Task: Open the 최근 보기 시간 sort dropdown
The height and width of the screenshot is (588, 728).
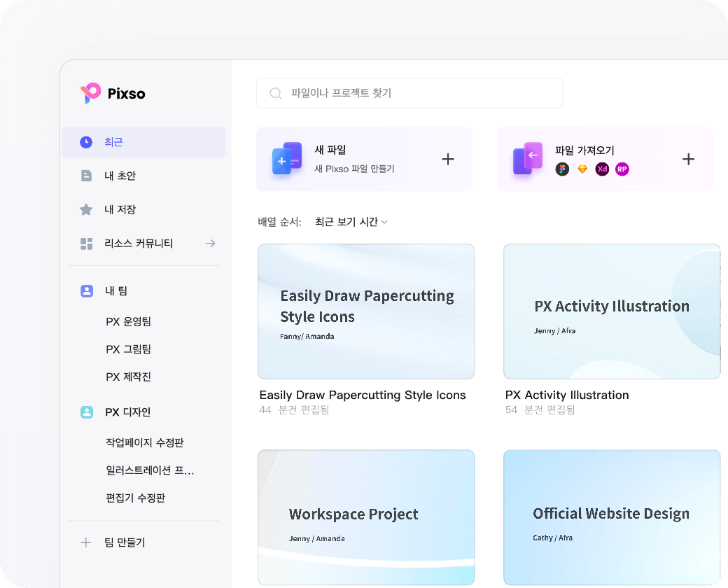Action: tap(351, 222)
